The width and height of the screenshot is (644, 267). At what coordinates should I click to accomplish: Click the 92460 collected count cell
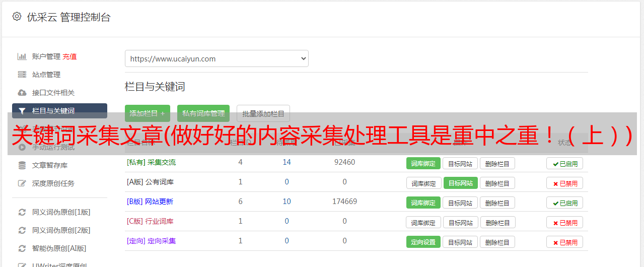tap(344, 162)
